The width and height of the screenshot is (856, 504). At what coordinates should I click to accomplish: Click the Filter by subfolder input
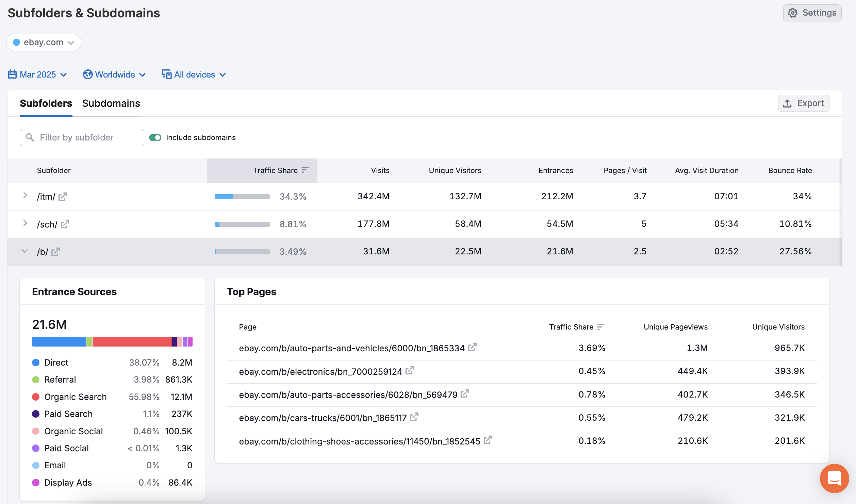click(x=82, y=137)
